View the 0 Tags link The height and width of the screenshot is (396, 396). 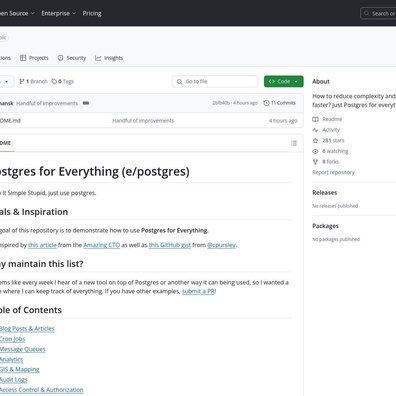pyautogui.click(x=63, y=81)
